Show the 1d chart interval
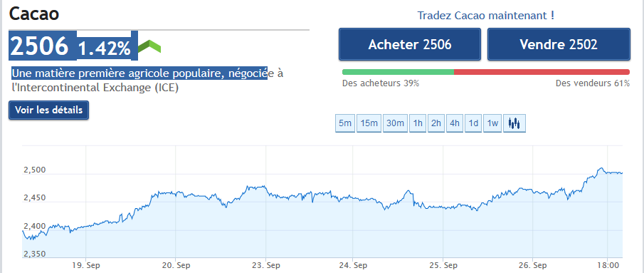 tap(473, 123)
